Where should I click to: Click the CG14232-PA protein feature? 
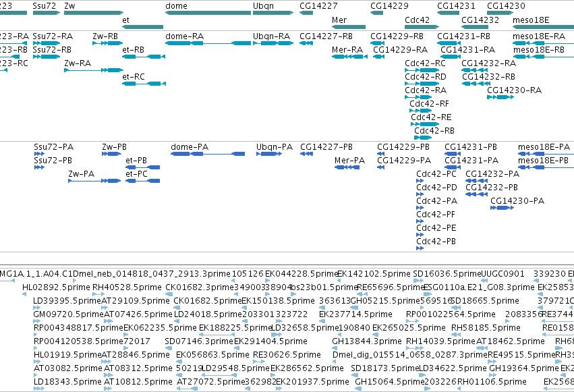click(477, 180)
